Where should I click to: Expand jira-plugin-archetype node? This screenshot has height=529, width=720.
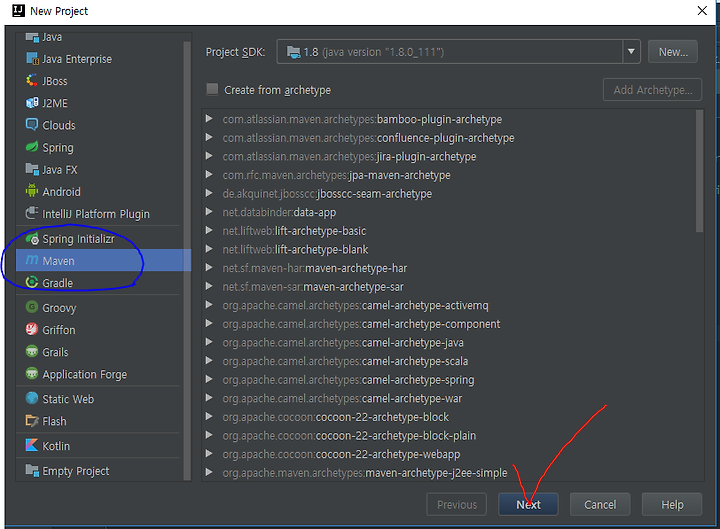(209, 156)
